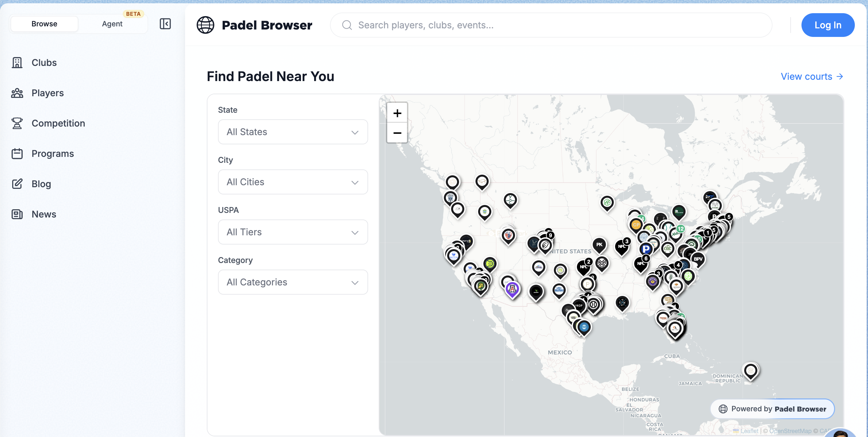
Task: Select the NPL marker with badge 3
Action: pos(622,248)
